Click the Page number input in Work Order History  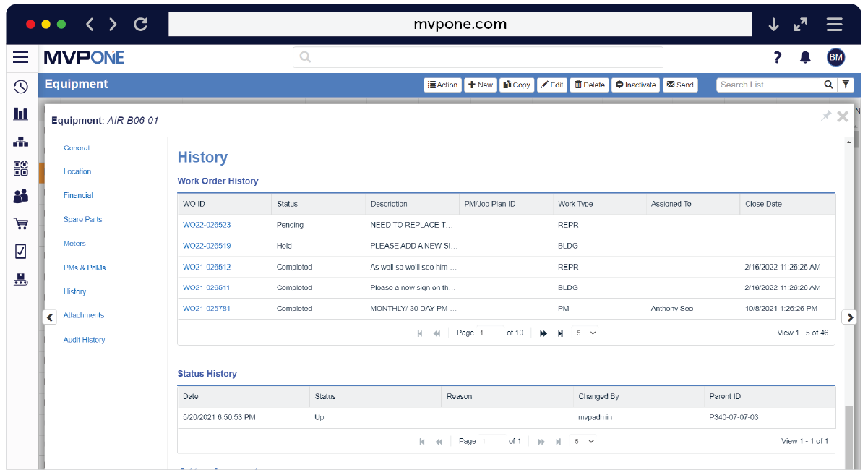point(484,333)
